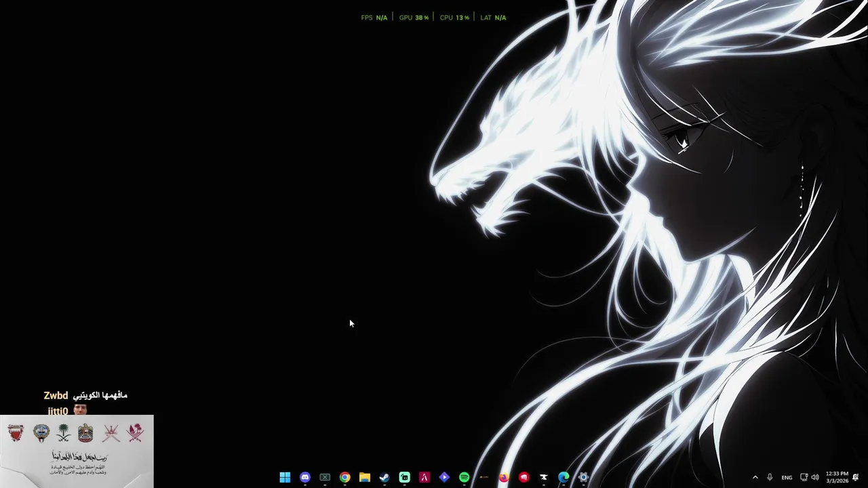868x488 pixels.
Task: Open the mint-green square app icon
Action: 404,477
